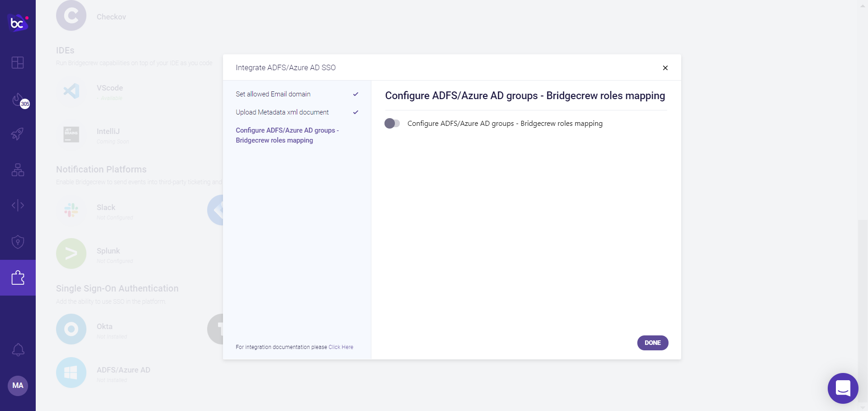Click checkmark beside Upload Metadata xml document
The width and height of the screenshot is (868, 411).
pyautogui.click(x=356, y=112)
